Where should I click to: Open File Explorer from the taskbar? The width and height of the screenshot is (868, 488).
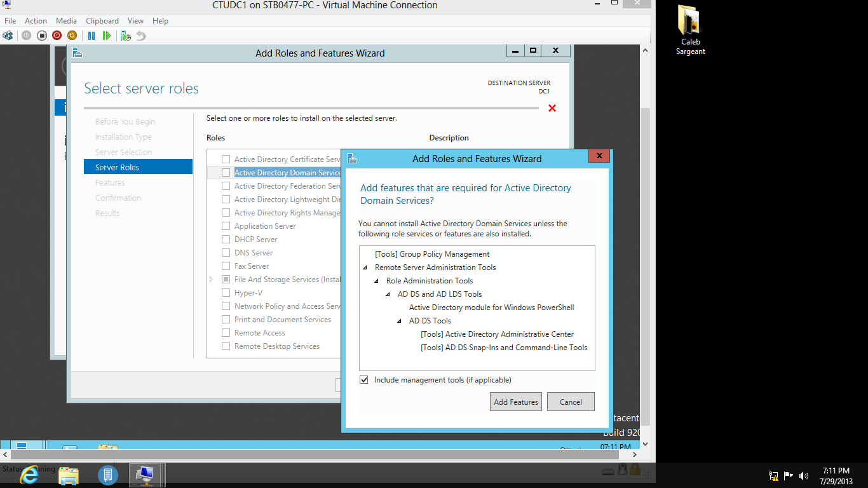(69, 475)
